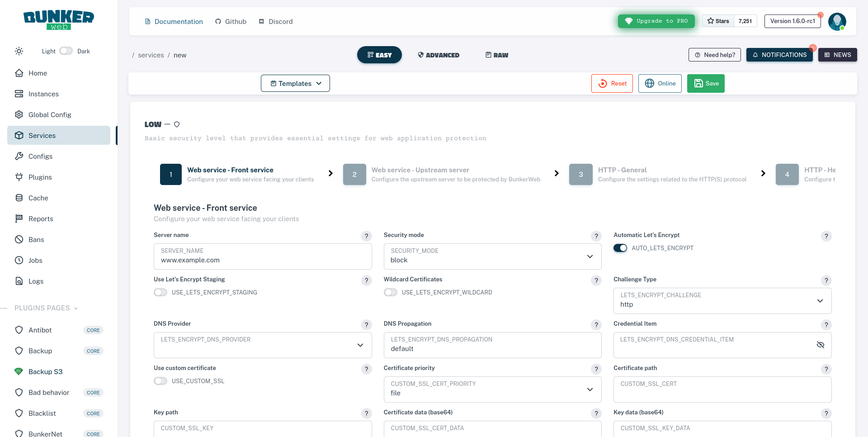
Task: Click the Save button
Action: (x=706, y=83)
